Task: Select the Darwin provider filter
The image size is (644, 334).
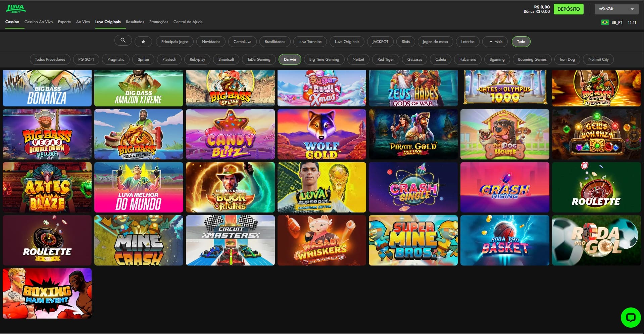Action: pos(290,59)
